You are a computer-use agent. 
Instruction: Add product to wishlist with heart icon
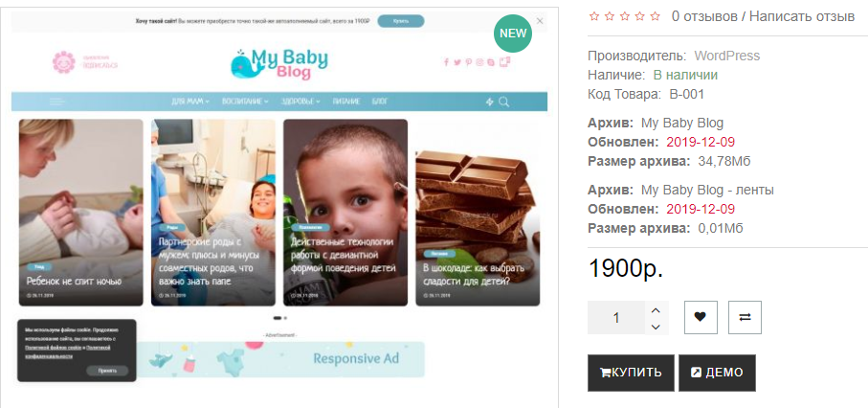[701, 318]
